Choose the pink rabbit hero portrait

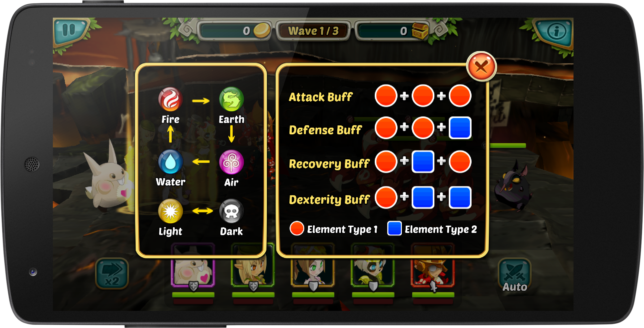193,267
